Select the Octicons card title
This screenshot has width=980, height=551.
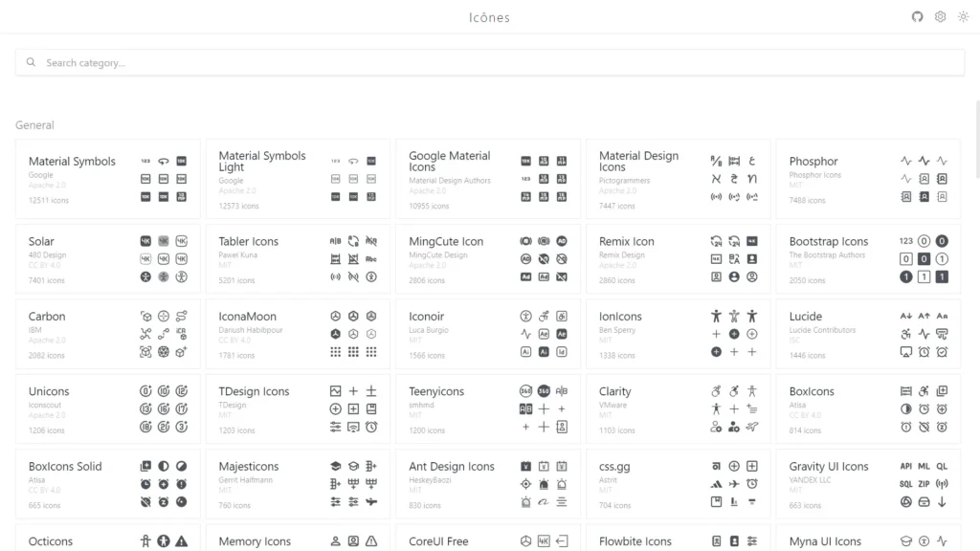[x=51, y=541]
